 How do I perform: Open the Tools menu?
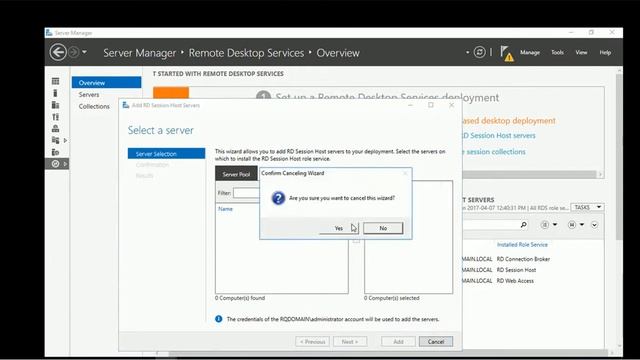point(557,53)
